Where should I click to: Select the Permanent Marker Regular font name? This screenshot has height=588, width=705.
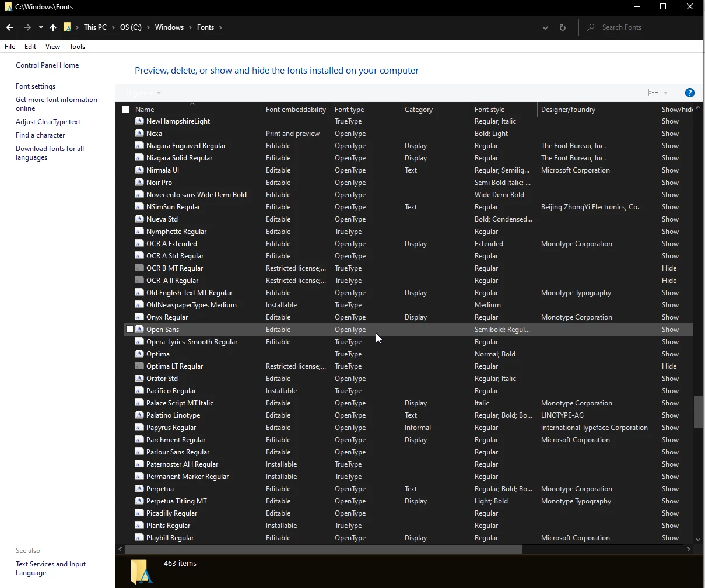187,477
